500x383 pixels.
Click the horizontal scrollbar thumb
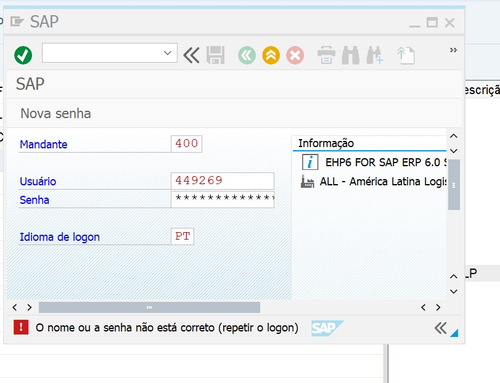click(149, 307)
